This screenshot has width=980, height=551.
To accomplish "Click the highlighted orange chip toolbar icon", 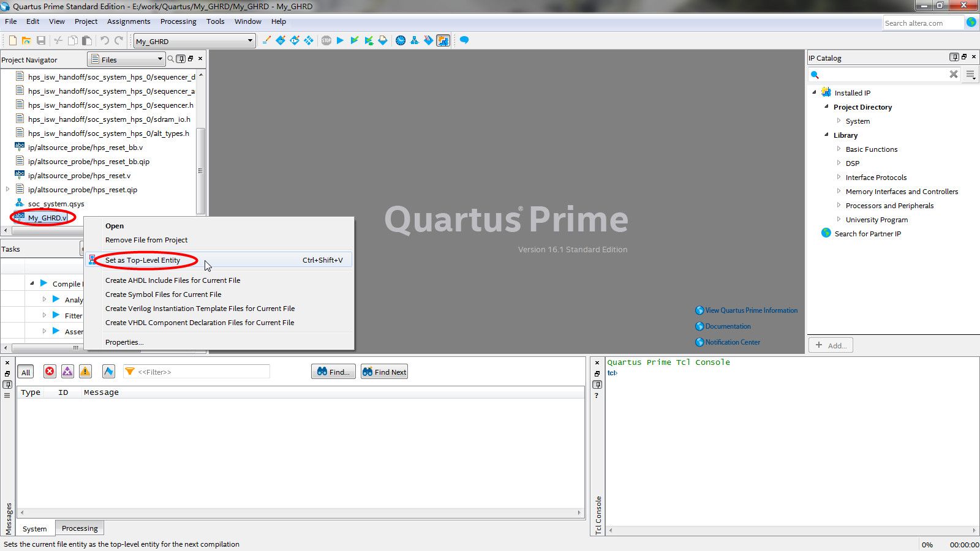I will [x=443, y=40].
